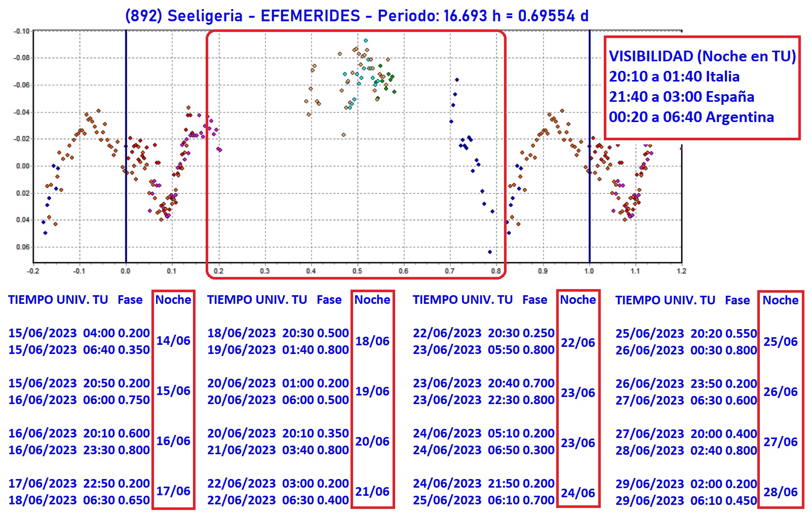This screenshot has height=516, width=812.
Task: Select the row '18/06/2023 06:30 0.650'
Action: click(79, 500)
